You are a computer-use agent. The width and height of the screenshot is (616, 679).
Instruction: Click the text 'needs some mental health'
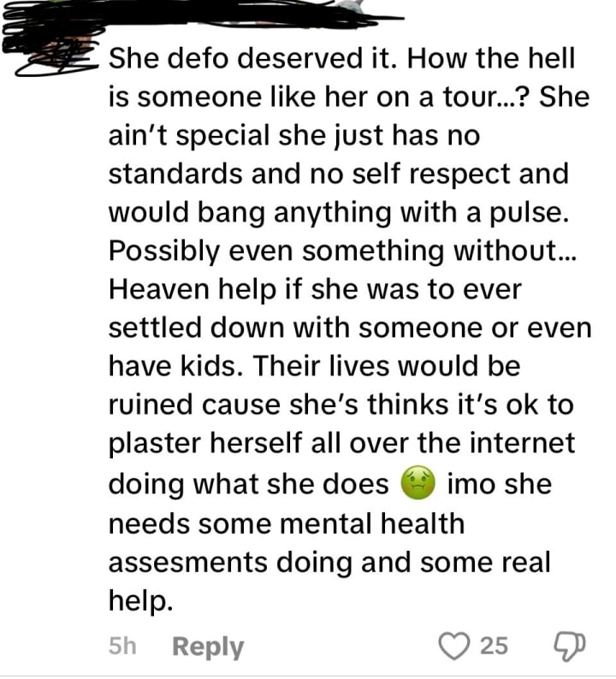coord(287,523)
